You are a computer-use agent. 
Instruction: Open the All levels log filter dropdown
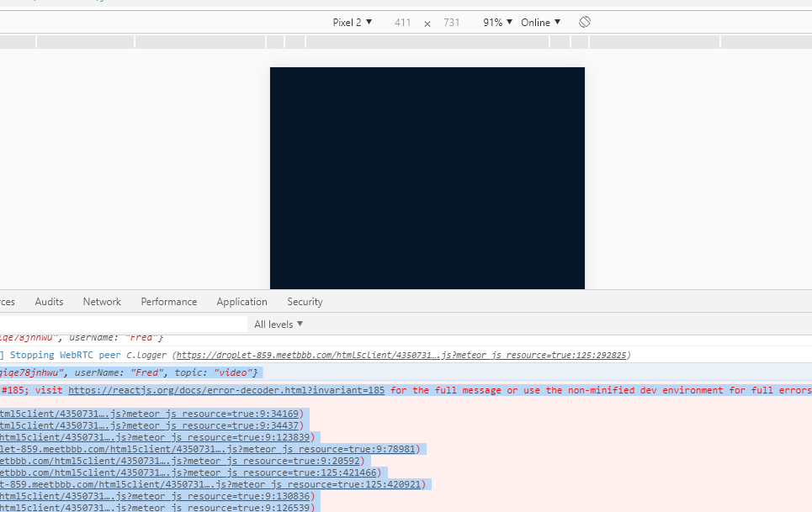tap(278, 324)
